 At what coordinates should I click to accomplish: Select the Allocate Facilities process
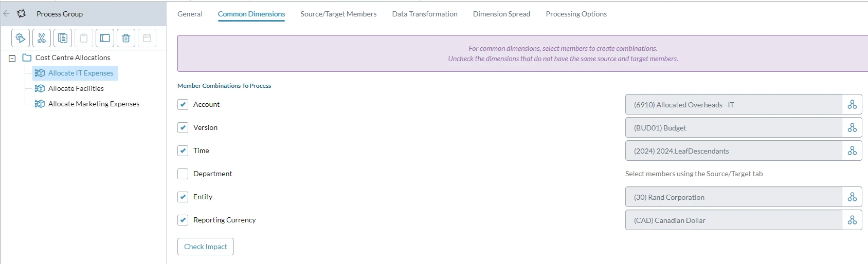click(x=76, y=88)
